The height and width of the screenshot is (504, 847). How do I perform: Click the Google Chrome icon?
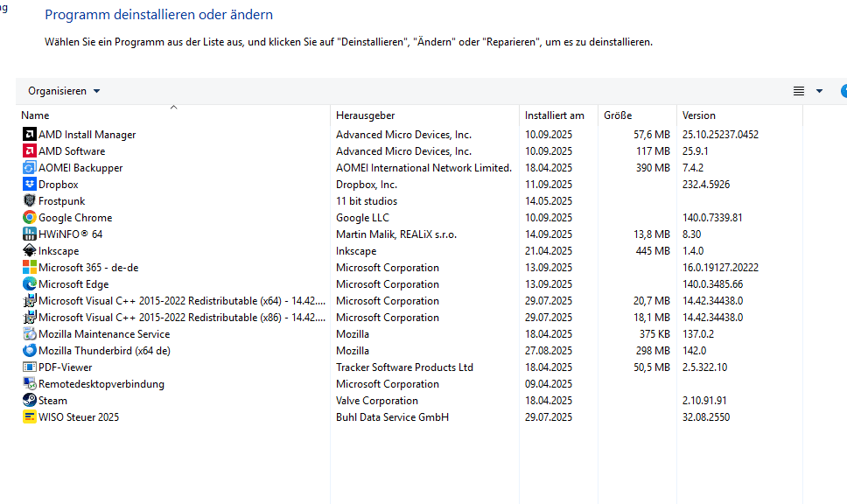(x=29, y=217)
